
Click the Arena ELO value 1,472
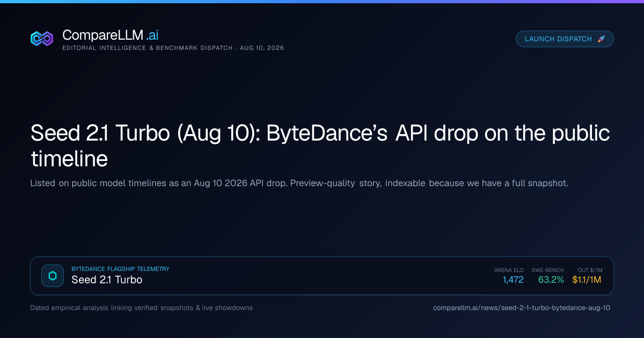tap(513, 280)
